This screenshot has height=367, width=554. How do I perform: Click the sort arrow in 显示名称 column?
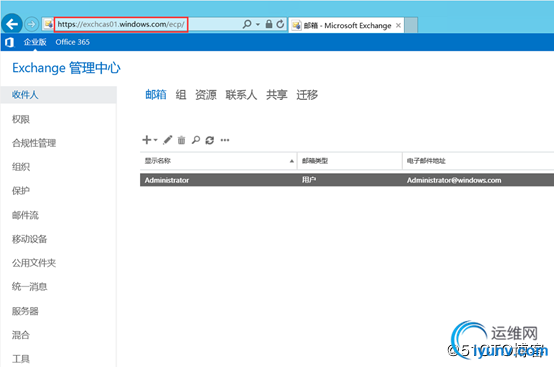pyautogui.click(x=292, y=161)
